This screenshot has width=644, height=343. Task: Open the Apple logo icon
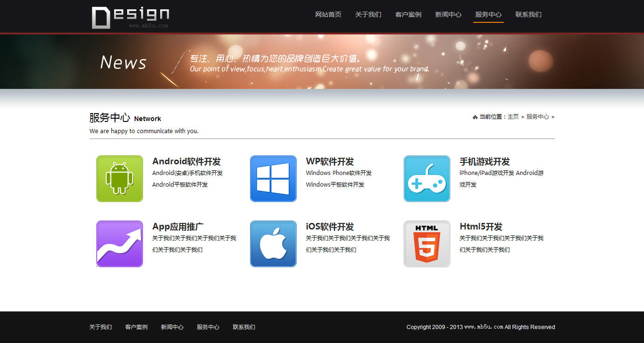click(273, 244)
